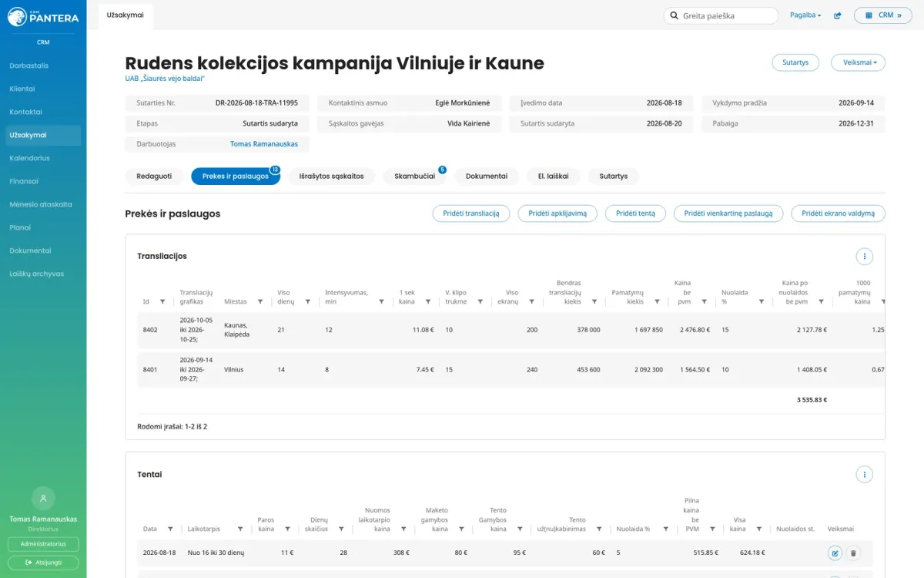
Task: Click the Administratorius role button
Action: click(43, 544)
